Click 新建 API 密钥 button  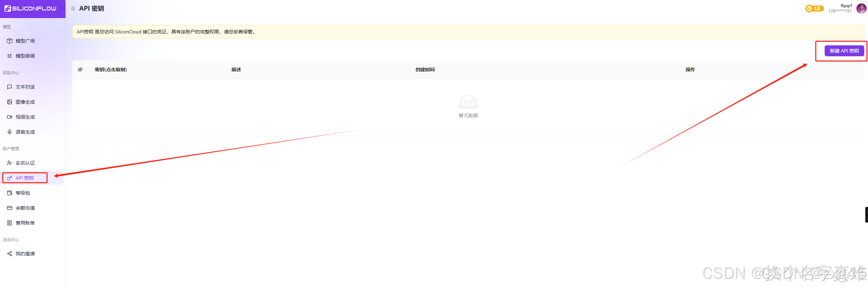point(844,51)
